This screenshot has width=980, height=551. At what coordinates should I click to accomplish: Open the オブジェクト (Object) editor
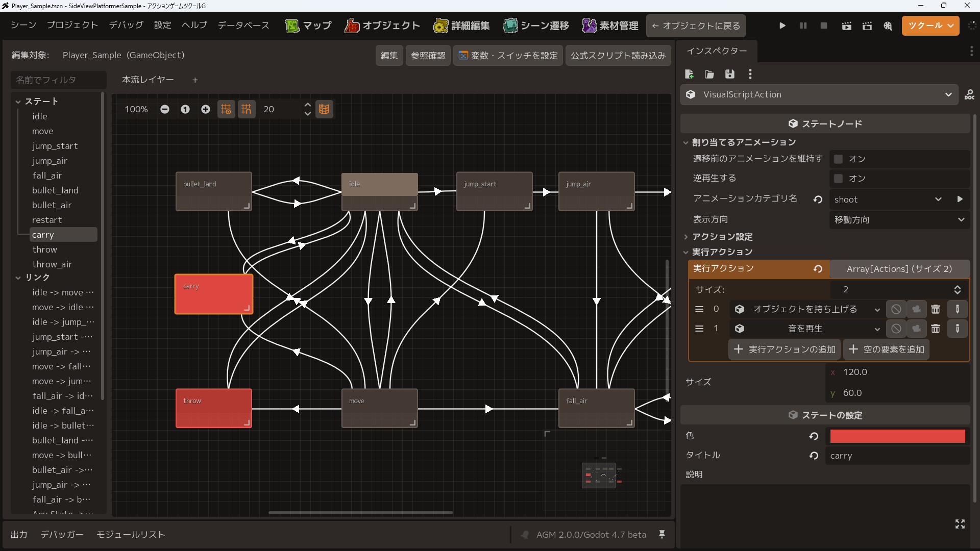coord(382,26)
